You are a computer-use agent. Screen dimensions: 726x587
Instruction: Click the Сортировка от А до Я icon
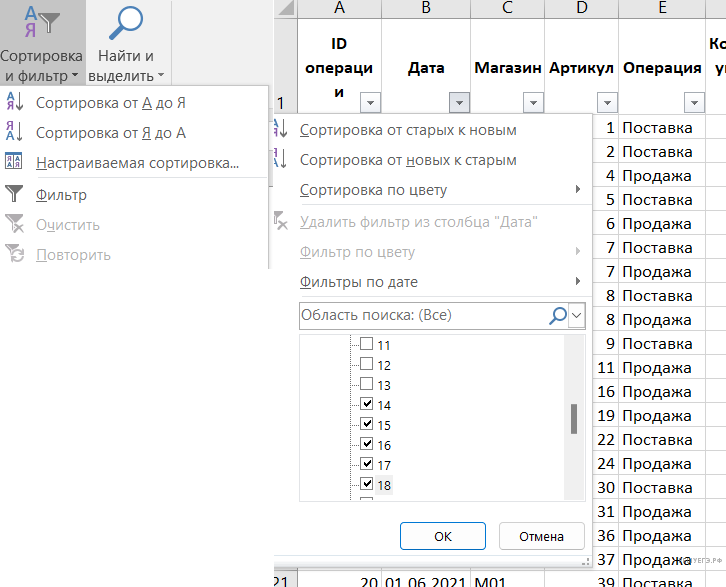tap(15, 103)
